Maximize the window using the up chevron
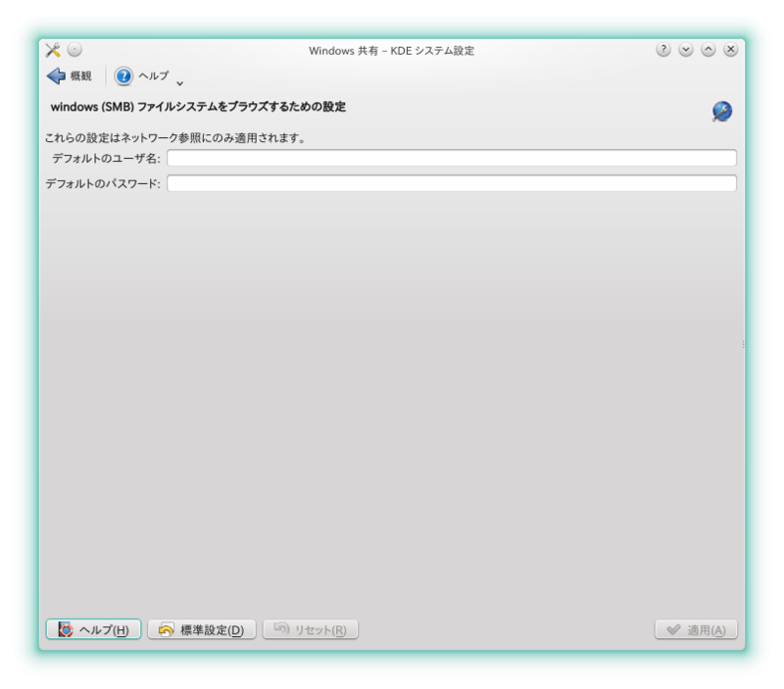Image resolution: width=784 pixels, height=689 pixels. [x=708, y=50]
